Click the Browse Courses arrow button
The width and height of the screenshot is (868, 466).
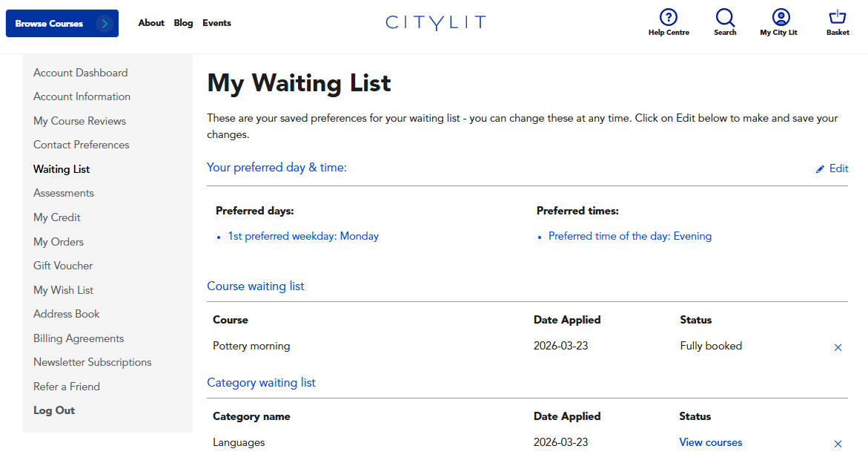point(105,24)
